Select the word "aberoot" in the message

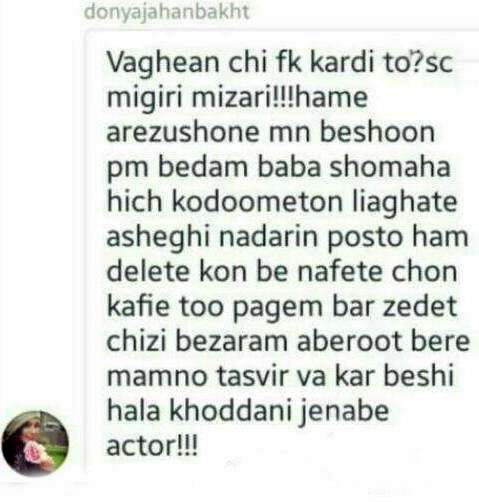349,341
